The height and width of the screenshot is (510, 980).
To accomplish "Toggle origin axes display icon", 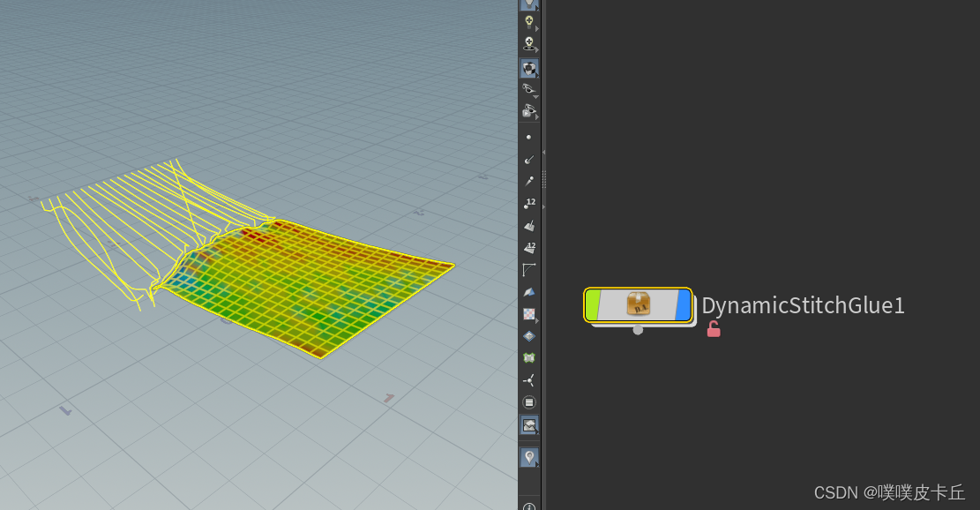I will [x=528, y=380].
